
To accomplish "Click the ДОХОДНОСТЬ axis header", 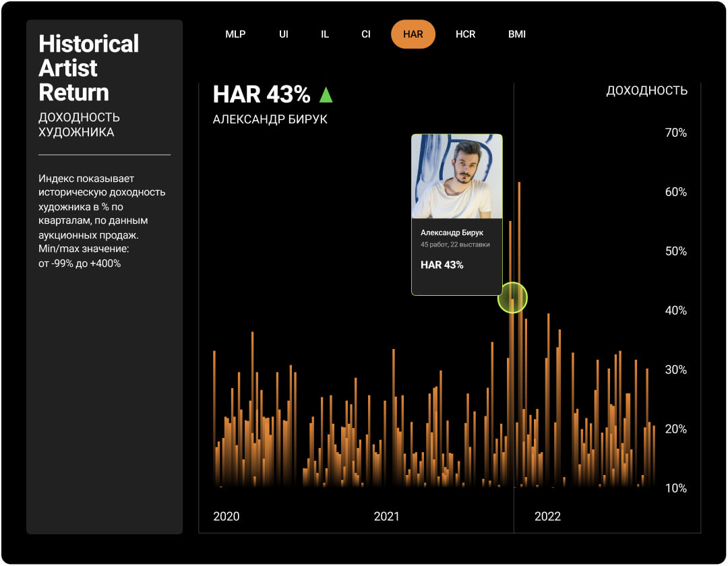I will pyautogui.click(x=646, y=91).
